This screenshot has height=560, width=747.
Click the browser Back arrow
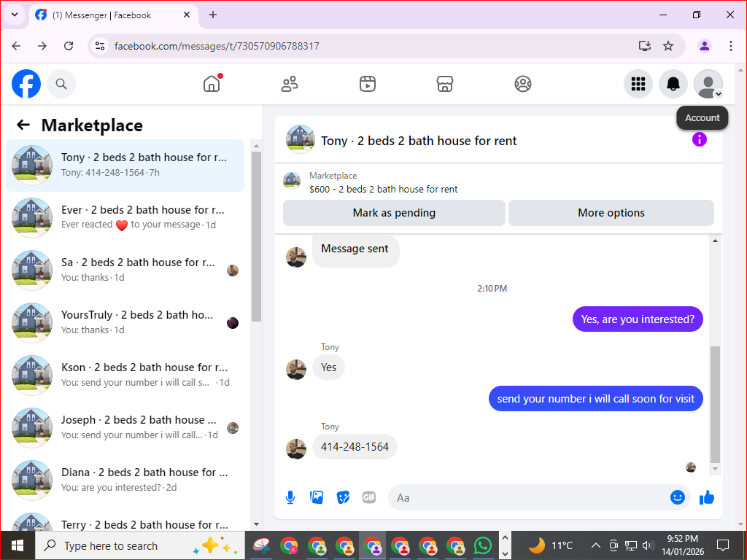click(16, 46)
